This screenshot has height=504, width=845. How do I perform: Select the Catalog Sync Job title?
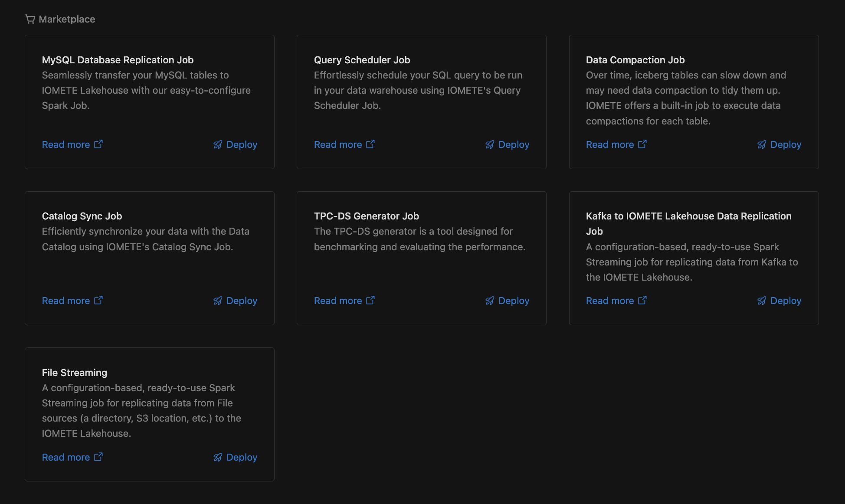point(82,216)
